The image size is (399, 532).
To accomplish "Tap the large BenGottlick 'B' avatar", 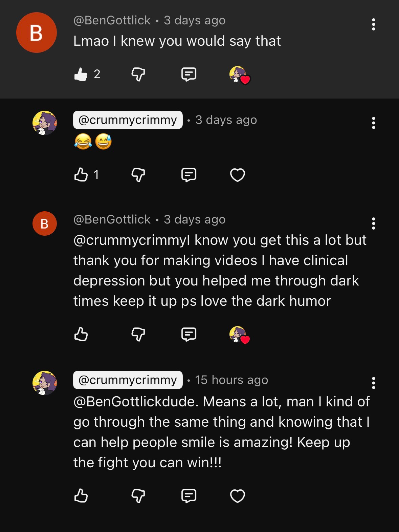I will (37, 33).
